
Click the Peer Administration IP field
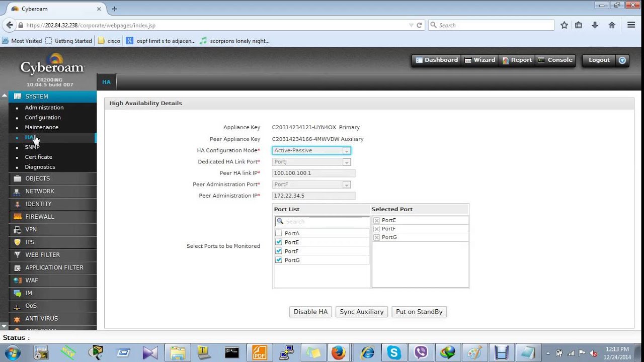click(x=313, y=196)
